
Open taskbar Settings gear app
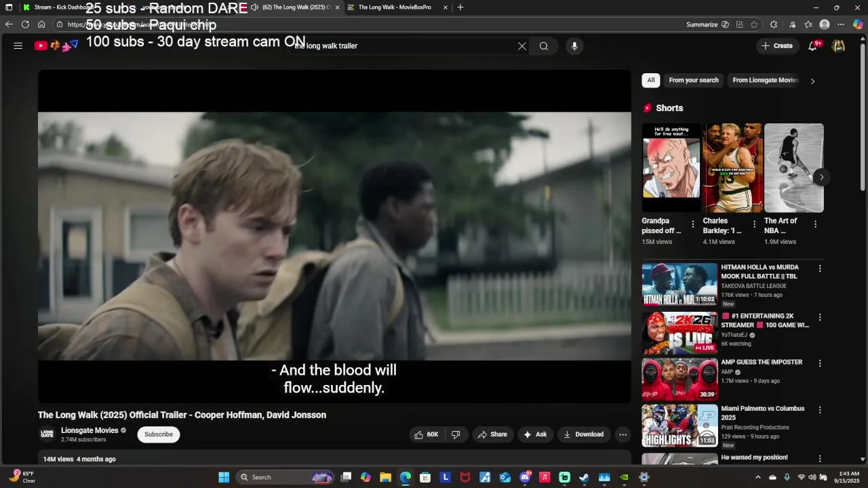644,477
